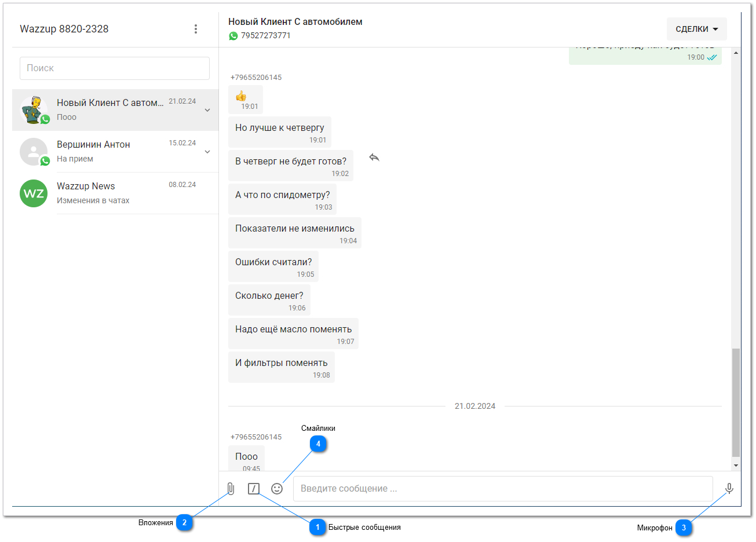Click Вершинин Антон avatar
Screen dimensions: 756x542
tap(34, 152)
